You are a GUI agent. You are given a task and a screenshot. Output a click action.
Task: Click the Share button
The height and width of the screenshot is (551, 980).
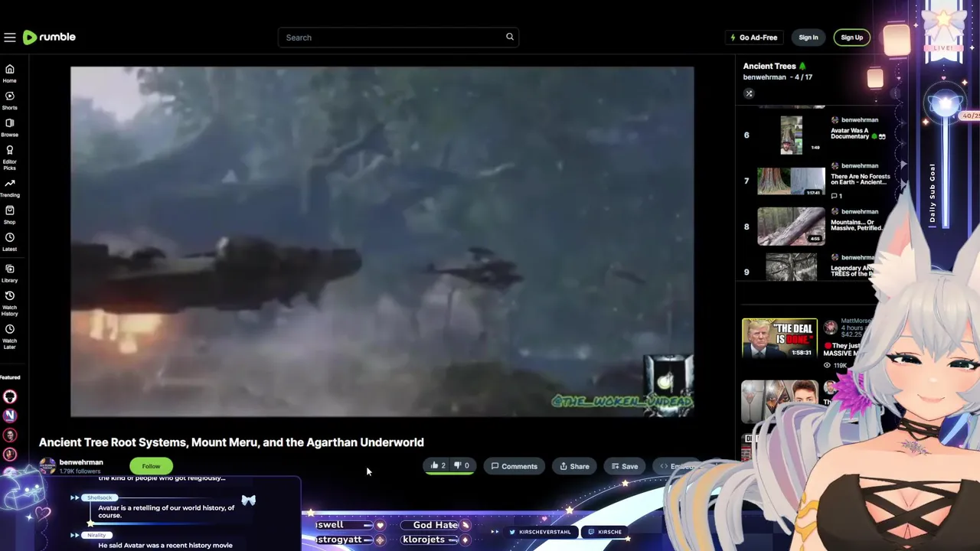574,466
